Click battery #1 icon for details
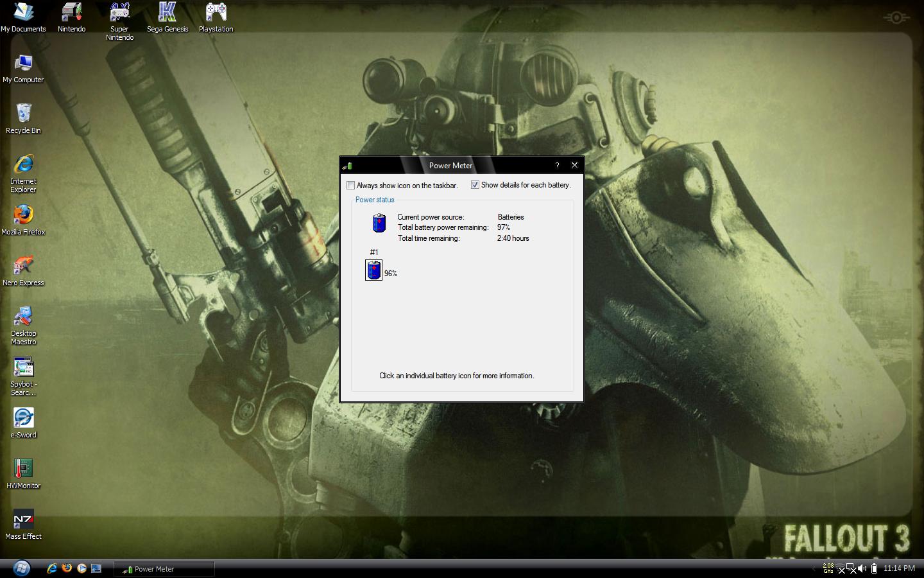Image resolution: width=924 pixels, height=578 pixels. click(x=373, y=270)
